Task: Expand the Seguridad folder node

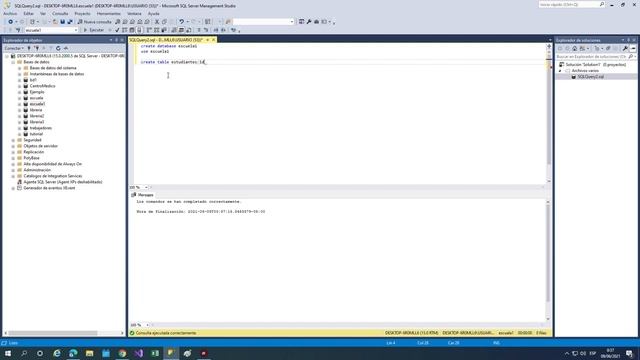Action: tap(13, 140)
